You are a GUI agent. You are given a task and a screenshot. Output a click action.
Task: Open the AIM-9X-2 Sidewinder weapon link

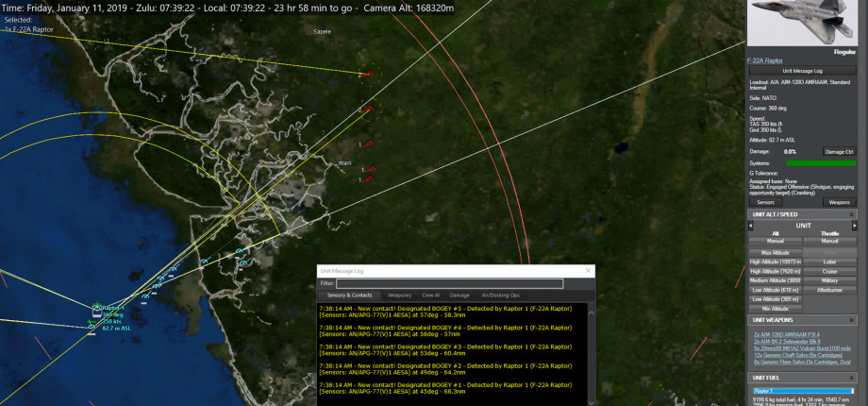tap(787, 341)
